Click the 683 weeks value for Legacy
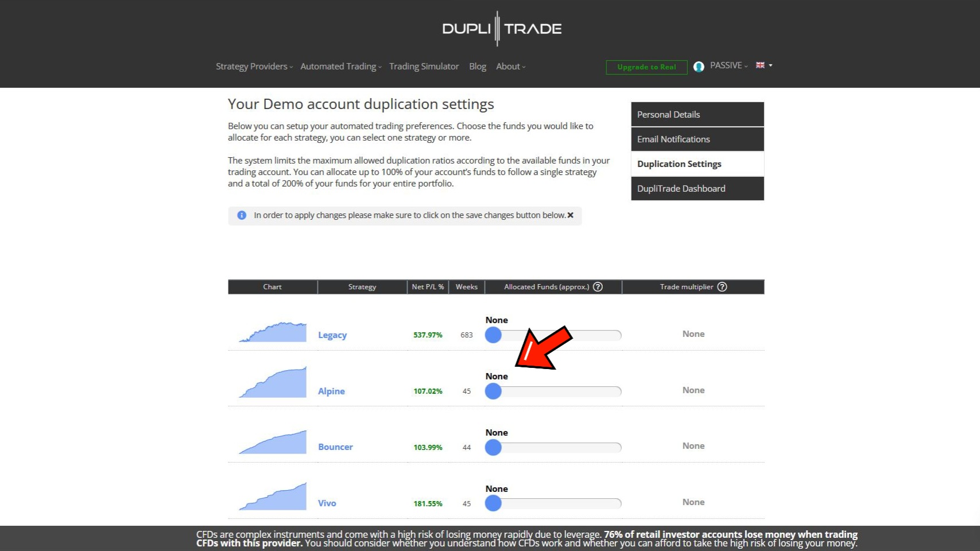The image size is (980, 551). pos(467,335)
